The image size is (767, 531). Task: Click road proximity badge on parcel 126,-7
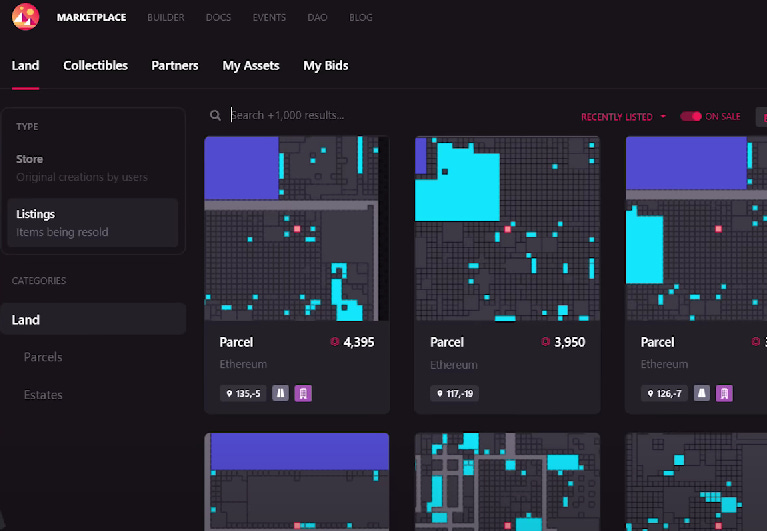tap(701, 393)
